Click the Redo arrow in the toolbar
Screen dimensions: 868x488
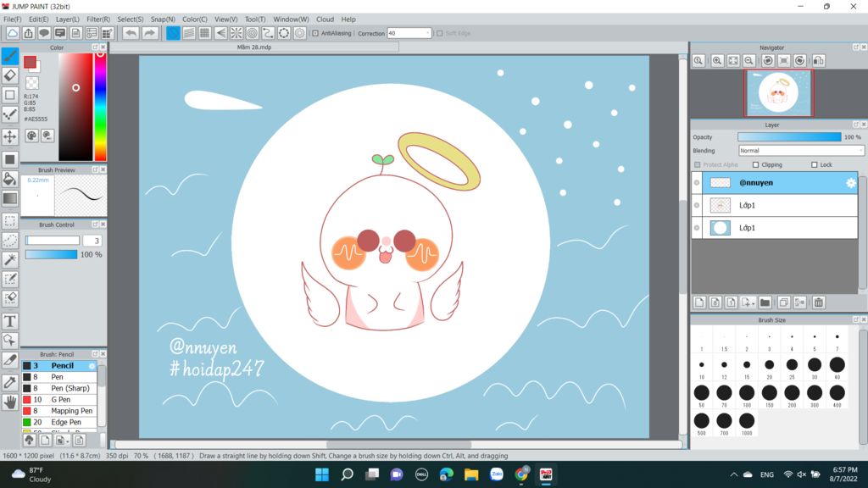pyautogui.click(x=149, y=33)
